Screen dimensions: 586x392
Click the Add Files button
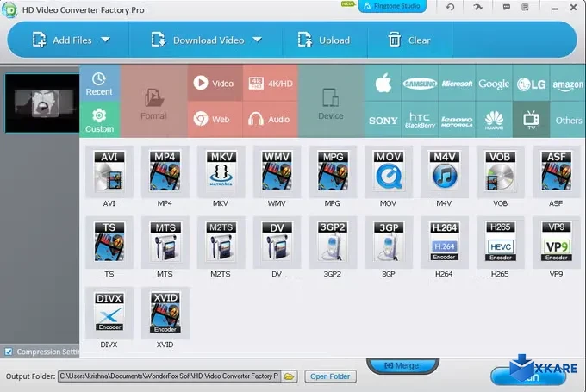coord(62,40)
